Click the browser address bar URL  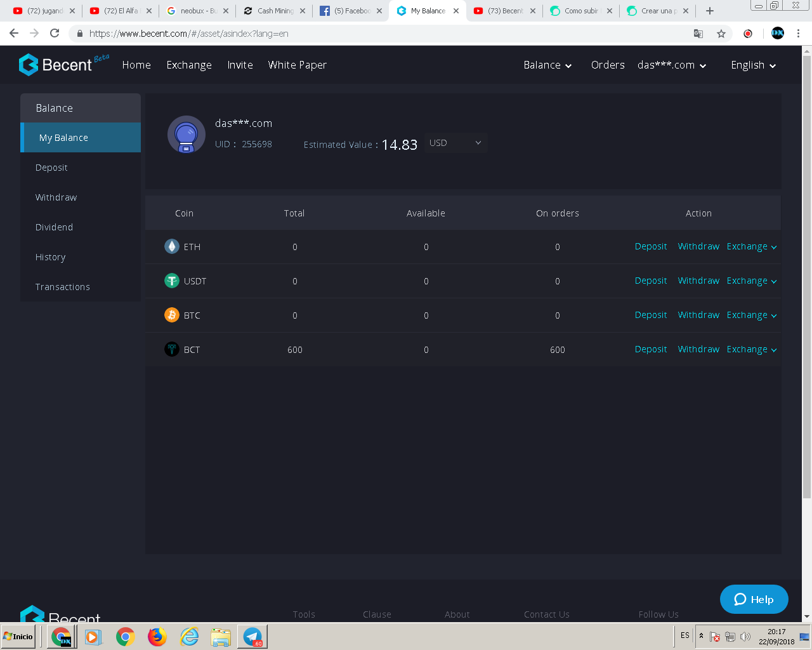[x=188, y=34]
